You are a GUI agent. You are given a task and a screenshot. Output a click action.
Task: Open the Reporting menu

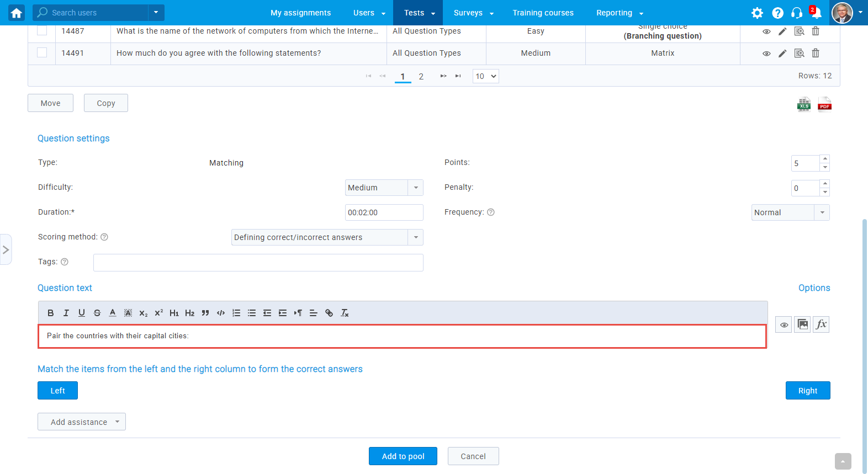(620, 13)
